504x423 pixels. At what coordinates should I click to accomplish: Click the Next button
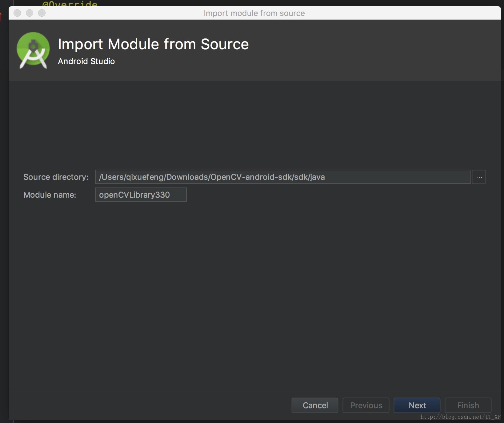[x=417, y=405]
